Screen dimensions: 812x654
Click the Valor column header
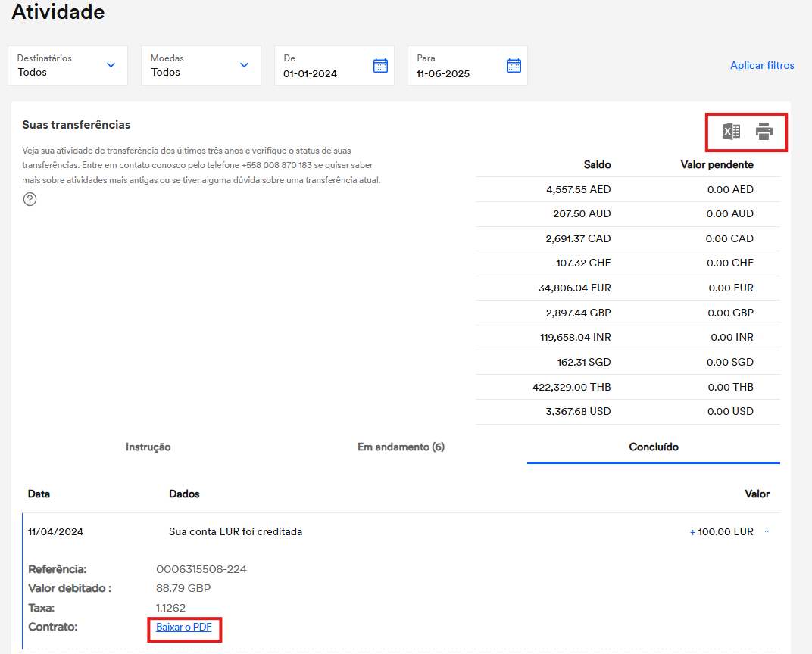click(x=757, y=494)
